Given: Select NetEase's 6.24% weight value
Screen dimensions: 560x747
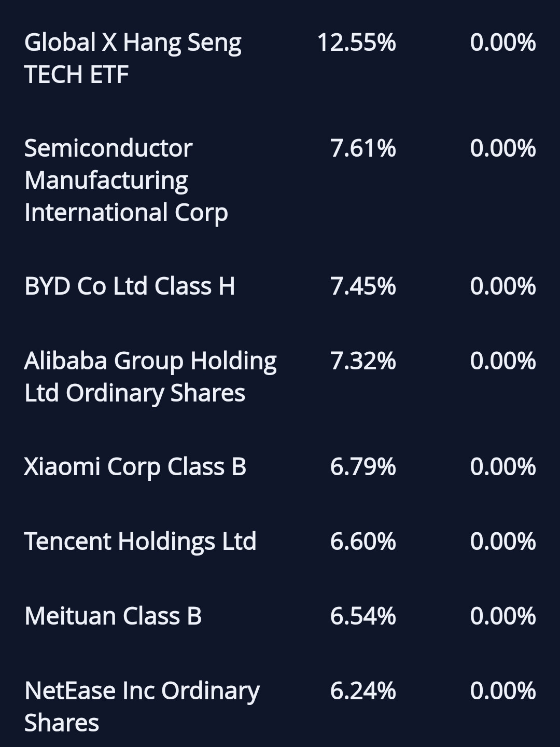Looking at the screenshot, I should [363, 690].
